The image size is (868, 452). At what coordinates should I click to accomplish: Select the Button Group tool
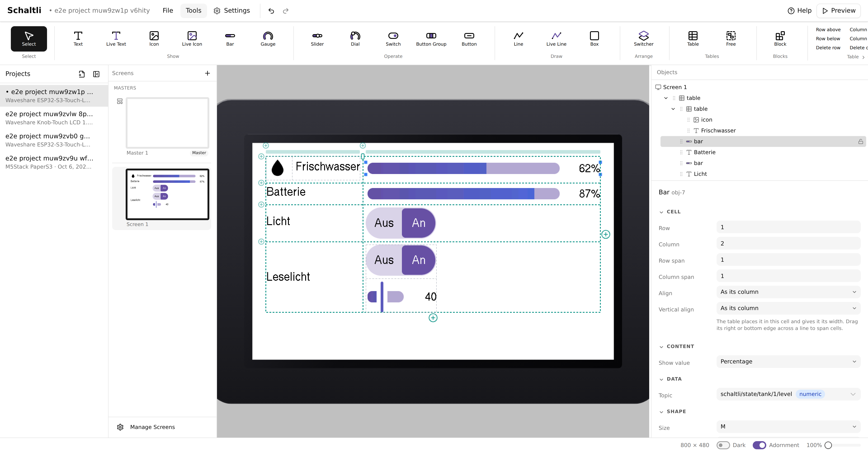[x=431, y=39]
